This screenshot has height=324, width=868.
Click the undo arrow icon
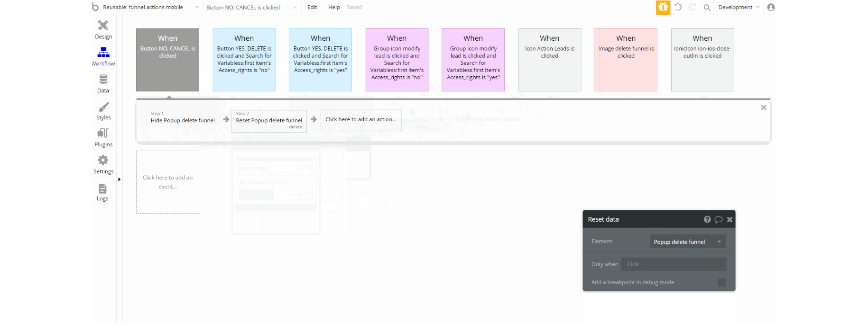coord(678,7)
